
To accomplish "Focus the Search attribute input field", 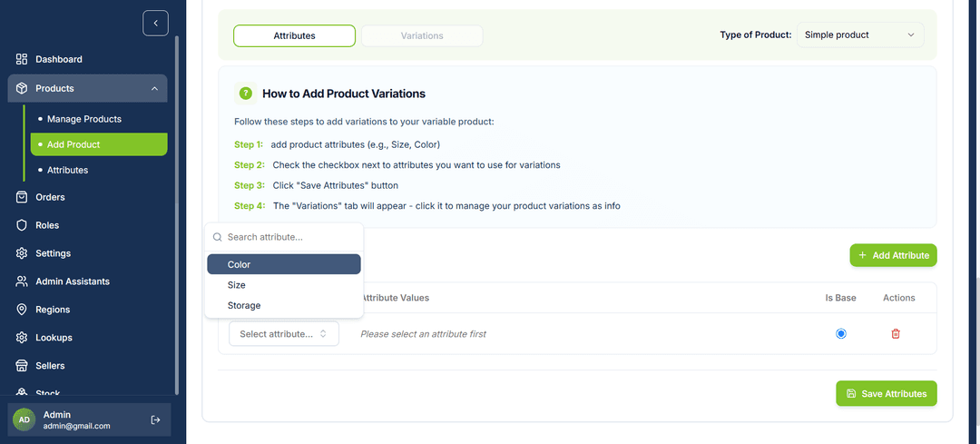I will (x=284, y=238).
